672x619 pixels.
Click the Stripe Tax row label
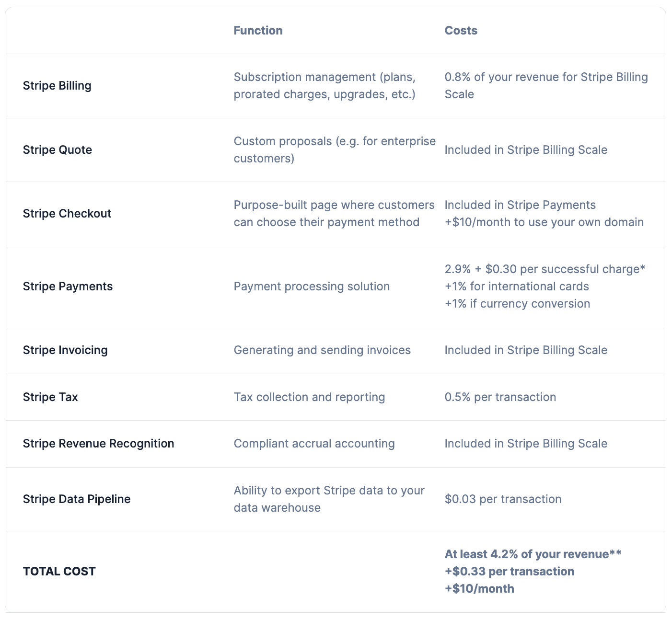click(50, 397)
